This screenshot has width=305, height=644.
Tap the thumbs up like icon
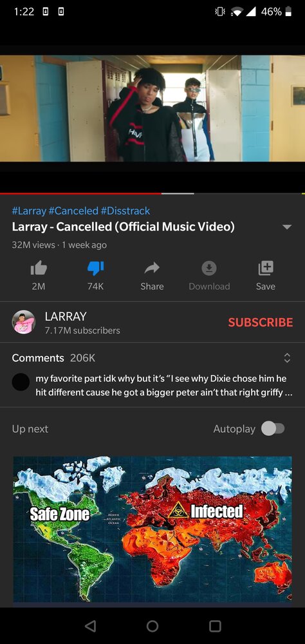(39, 269)
